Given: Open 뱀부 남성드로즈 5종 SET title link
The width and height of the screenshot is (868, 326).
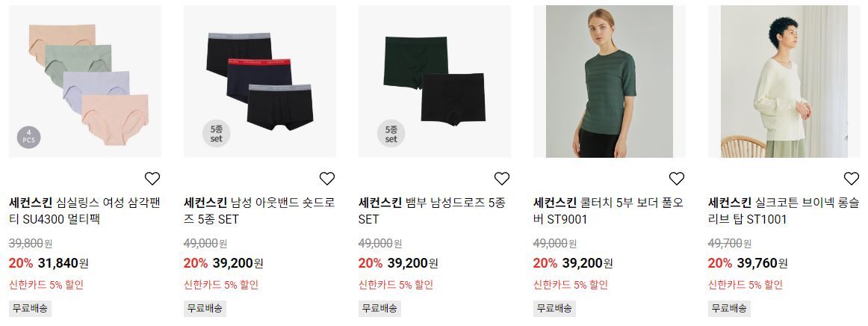Looking at the screenshot, I should click(432, 212).
